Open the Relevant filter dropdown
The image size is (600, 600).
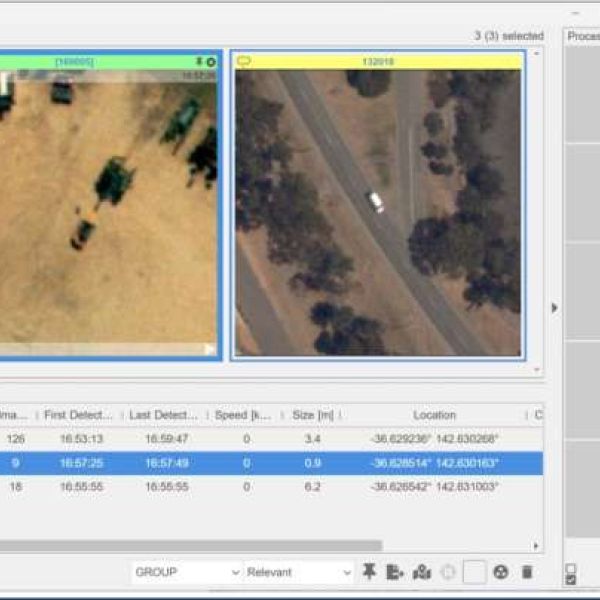point(300,572)
